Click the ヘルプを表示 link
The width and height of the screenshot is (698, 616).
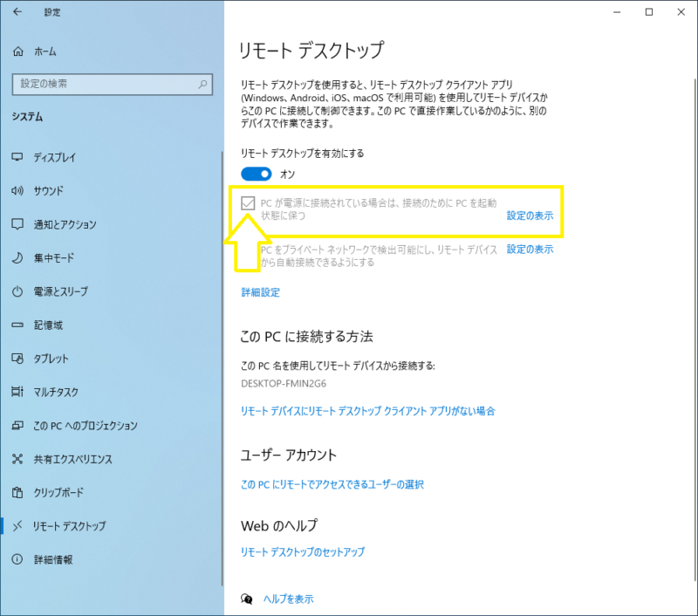coord(289,599)
